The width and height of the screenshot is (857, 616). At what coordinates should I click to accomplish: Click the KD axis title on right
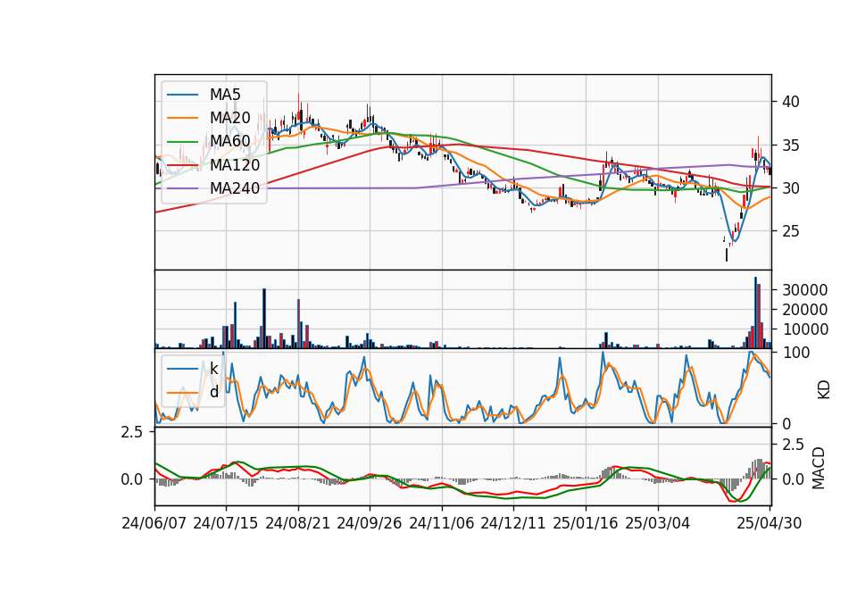(x=824, y=390)
